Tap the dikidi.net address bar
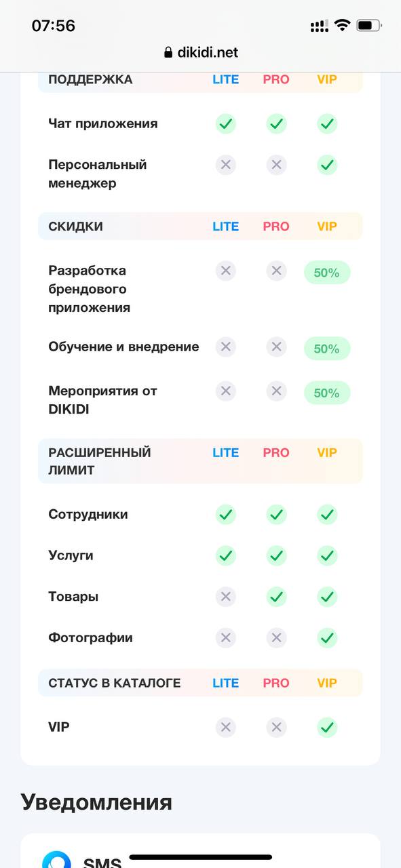 click(x=201, y=52)
